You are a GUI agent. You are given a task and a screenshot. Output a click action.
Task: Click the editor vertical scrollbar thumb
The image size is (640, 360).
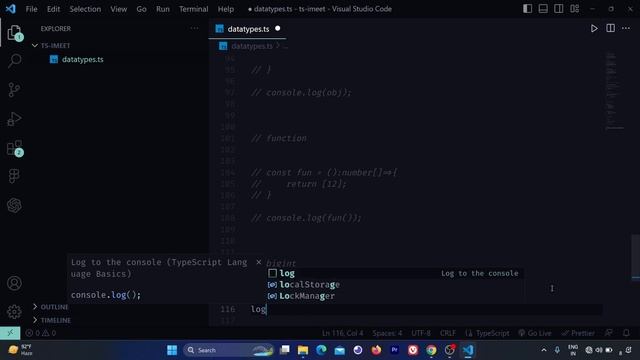(636, 257)
